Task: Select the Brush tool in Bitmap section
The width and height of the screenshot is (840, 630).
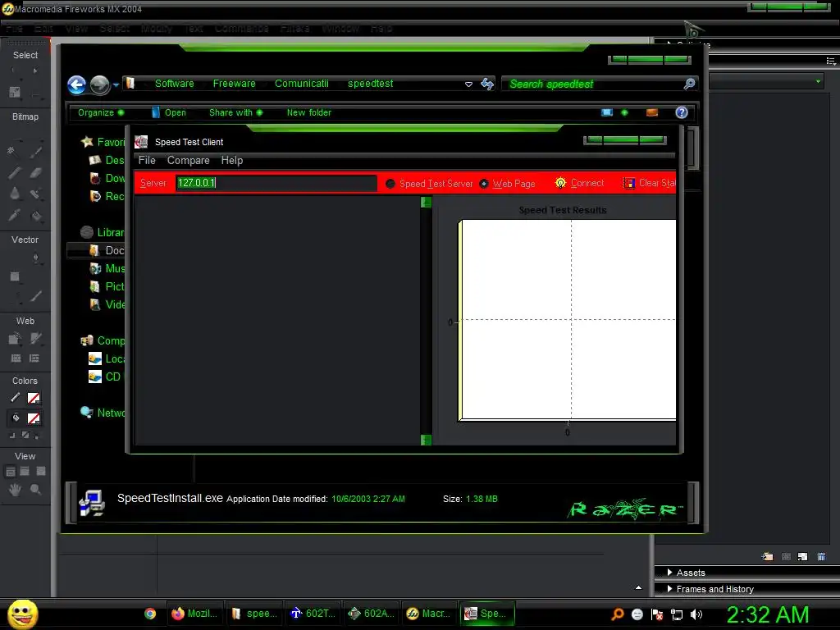Action: [35, 152]
